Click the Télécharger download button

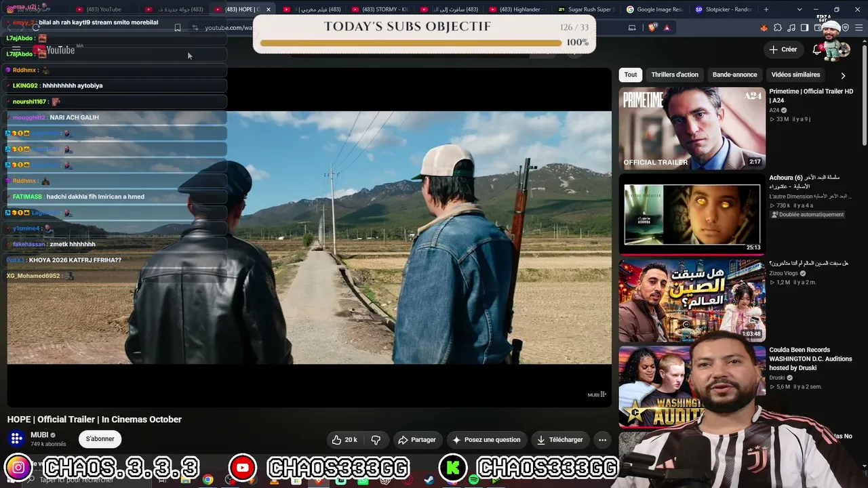(560, 440)
